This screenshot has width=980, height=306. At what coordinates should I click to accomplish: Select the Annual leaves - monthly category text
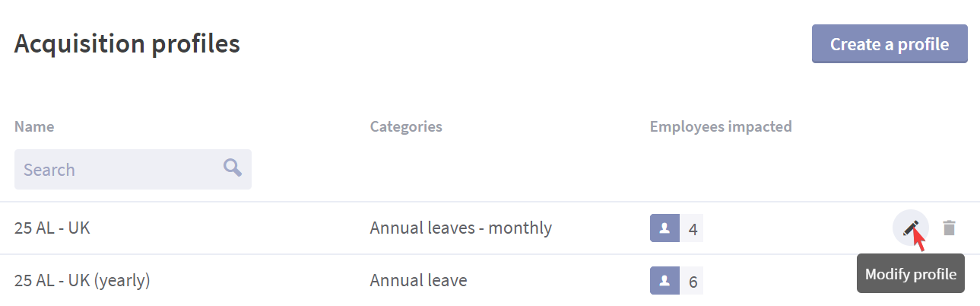coord(461,228)
